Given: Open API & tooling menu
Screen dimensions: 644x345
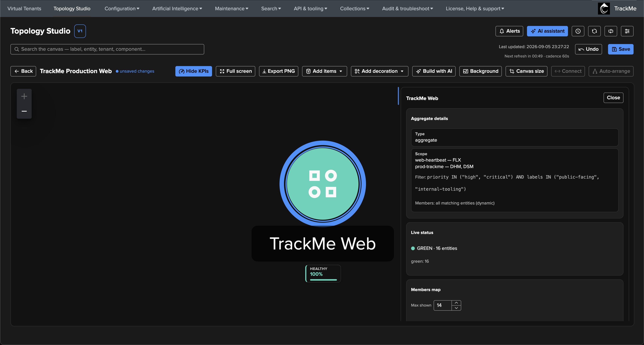Looking at the screenshot, I should click(310, 9).
